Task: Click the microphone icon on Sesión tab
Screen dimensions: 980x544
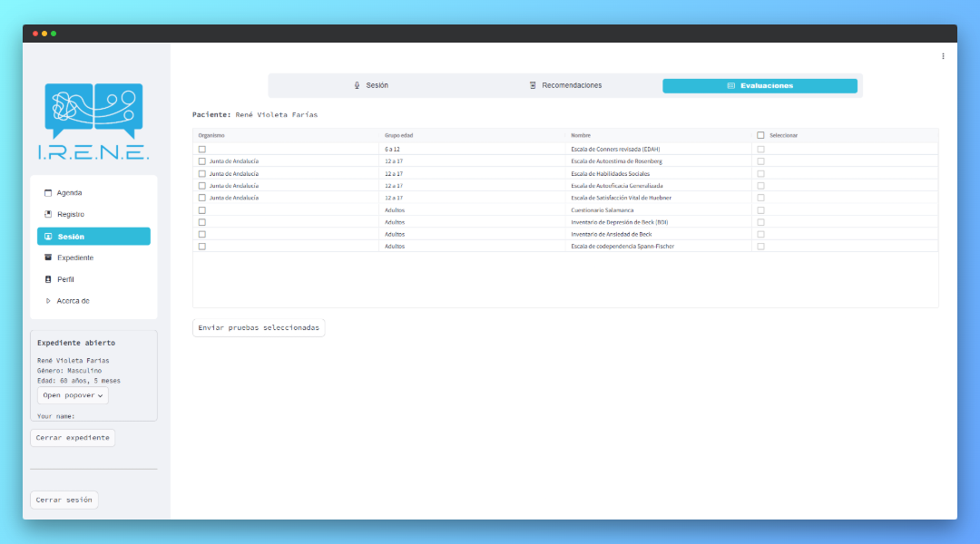Action: [x=357, y=85]
